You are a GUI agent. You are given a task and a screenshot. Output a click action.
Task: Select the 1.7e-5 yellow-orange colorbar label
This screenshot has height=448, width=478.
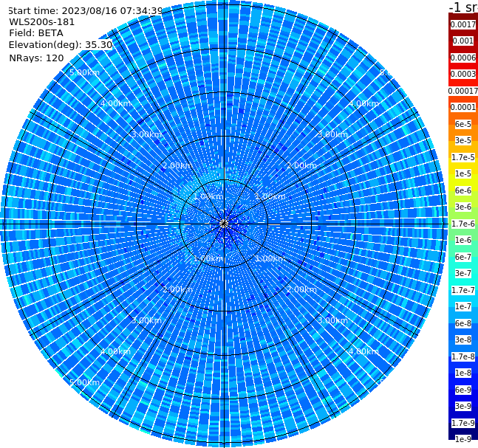pyautogui.click(x=463, y=157)
